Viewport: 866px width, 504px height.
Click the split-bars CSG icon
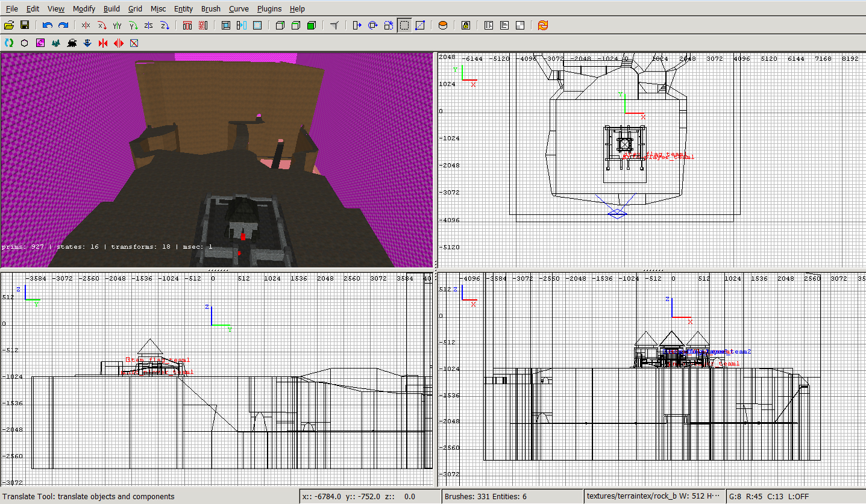[242, 25]
